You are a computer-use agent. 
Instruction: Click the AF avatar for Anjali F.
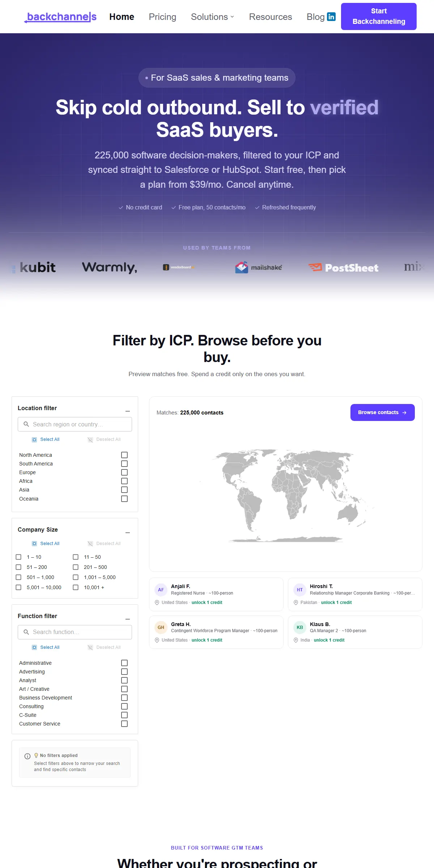[161, 590]
